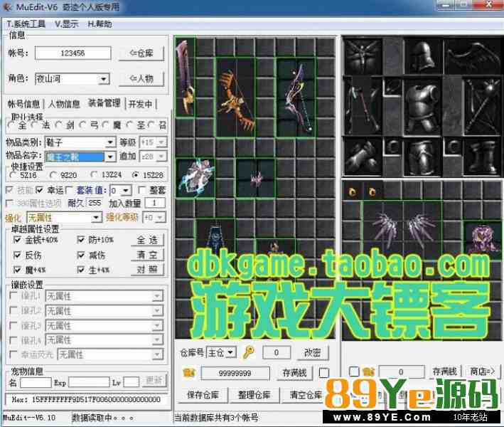Uncheck the 防+10% excellent option

81,240
